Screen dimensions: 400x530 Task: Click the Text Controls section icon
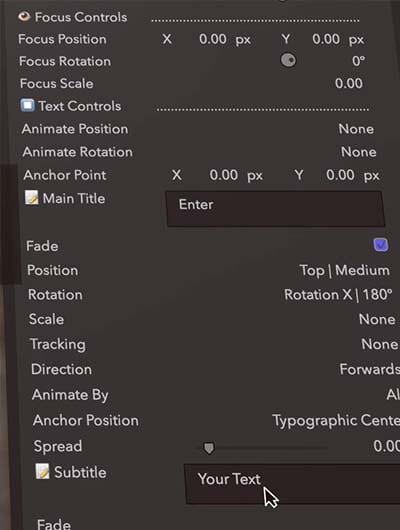tap(27, 105)
